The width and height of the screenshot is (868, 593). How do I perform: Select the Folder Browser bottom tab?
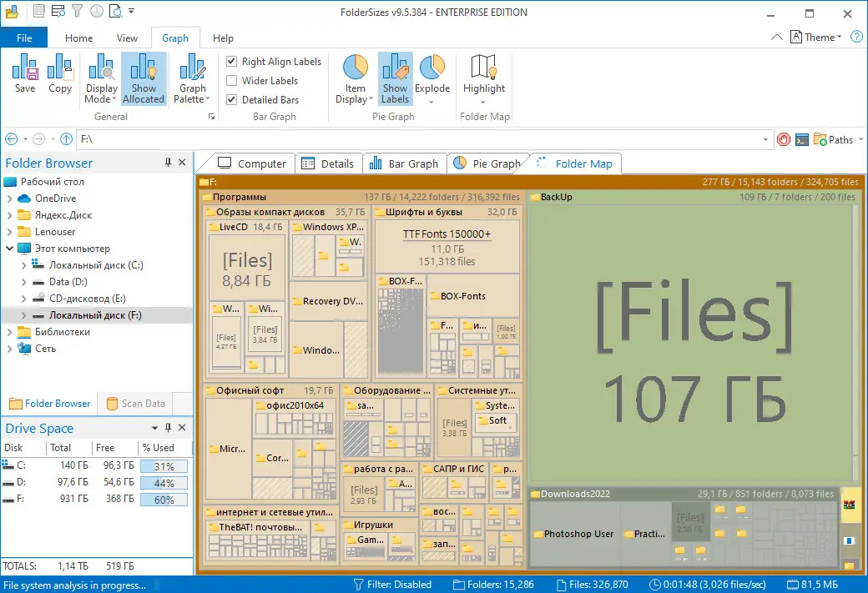pos(50,404)
